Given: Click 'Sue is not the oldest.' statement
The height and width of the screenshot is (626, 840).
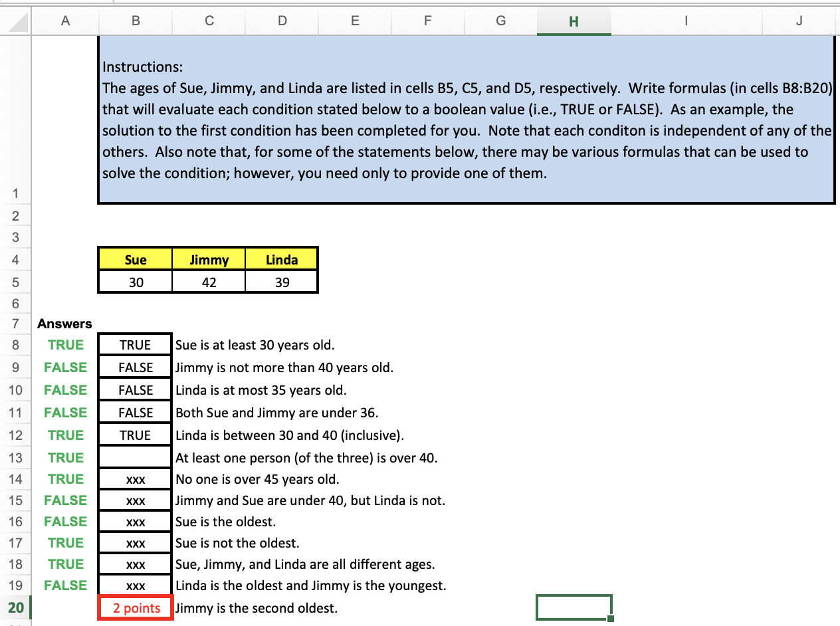Looking at the screenshot, I should 237,543.
